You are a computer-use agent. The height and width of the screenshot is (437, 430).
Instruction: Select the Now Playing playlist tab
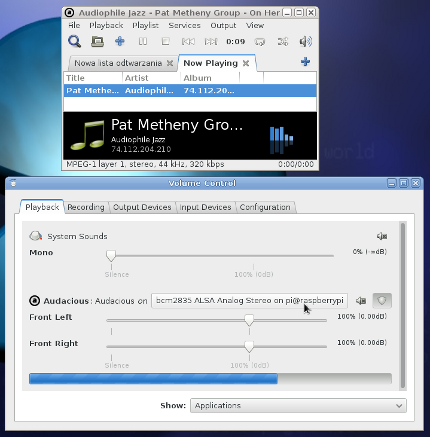(x=210, y=63)
